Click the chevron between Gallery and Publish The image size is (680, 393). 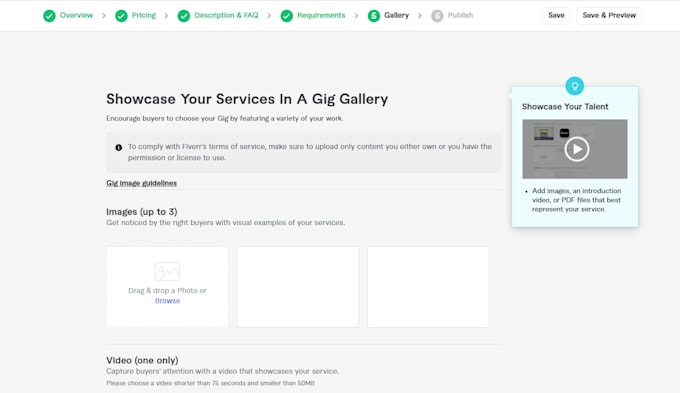click(419, 16)
